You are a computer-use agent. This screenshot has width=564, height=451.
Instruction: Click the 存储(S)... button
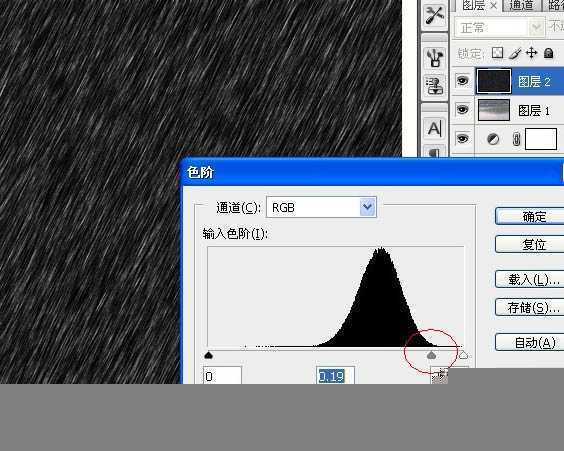click(x=530, y=308)
